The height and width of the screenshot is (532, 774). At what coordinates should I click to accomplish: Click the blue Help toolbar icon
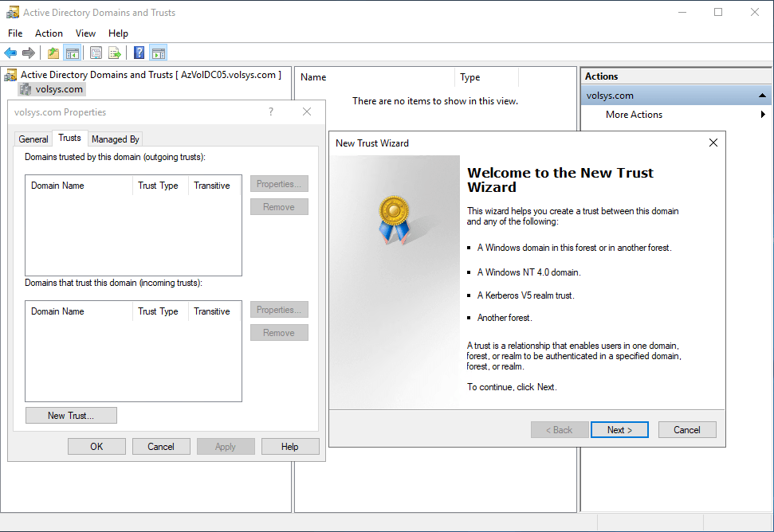[139, 53]
